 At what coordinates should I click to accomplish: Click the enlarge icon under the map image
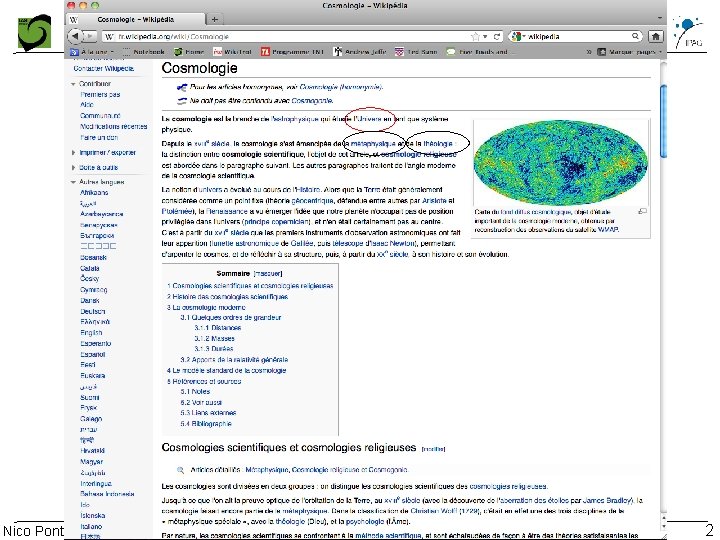[x=642, y=211]
